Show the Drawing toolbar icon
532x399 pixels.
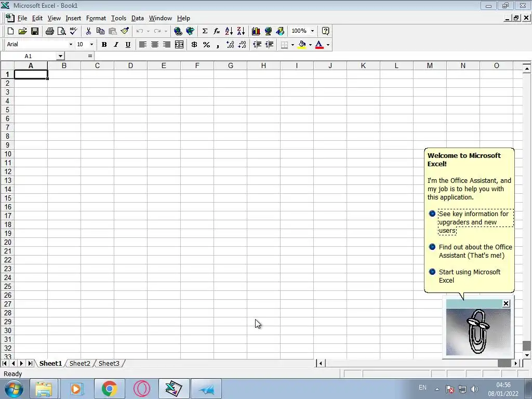pyautogui.click(x=280, y=31)
